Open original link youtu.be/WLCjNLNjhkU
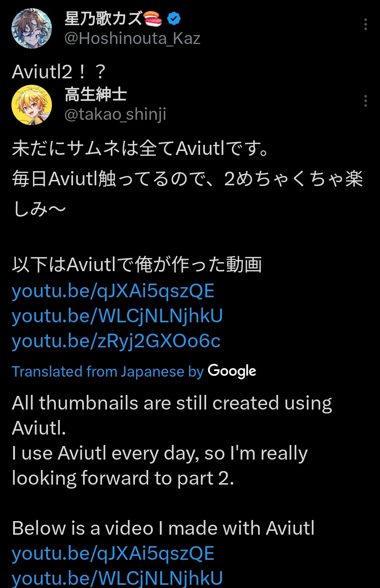 click(x=117, y=316)
